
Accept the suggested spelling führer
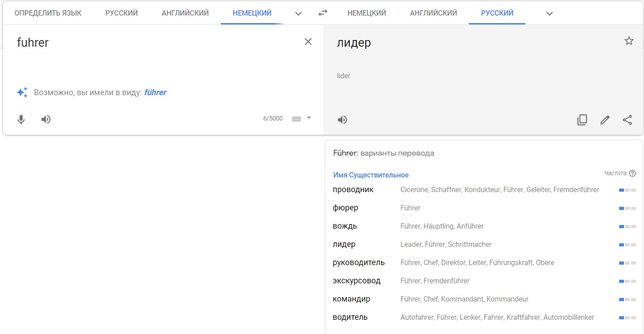[x=155, y=93]
